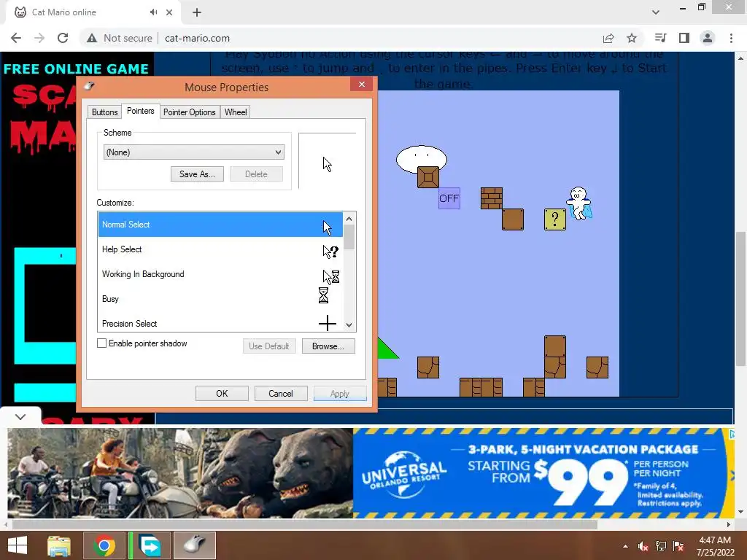Open a new browser tab
This screenshot has width=747, height=560.
pyautogui.click(x=197, y=12)
